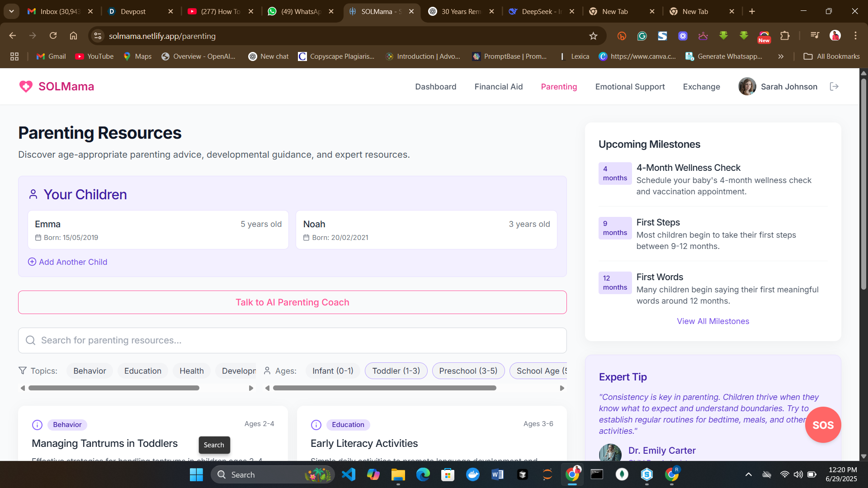This screenshot has height=488, width=868.
Task: Click the info icon on Early Literacy card
Action: [x=316, y=425]
